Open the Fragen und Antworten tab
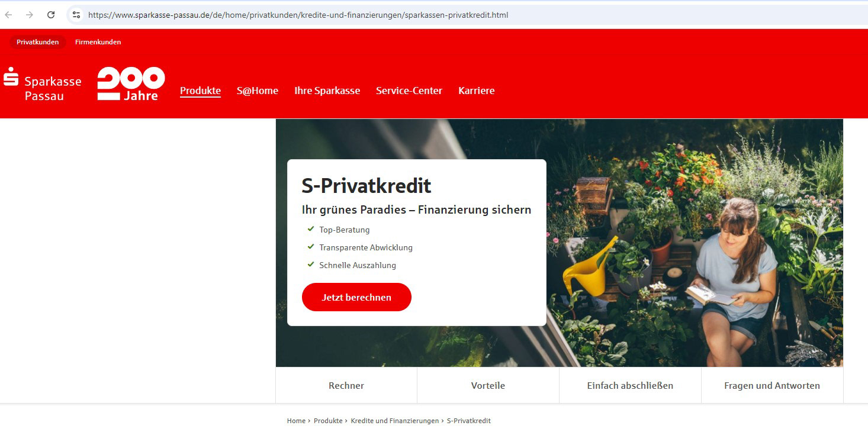Viewport: 868px width, 432px height. pyautogui.click(x=772, y=385)
